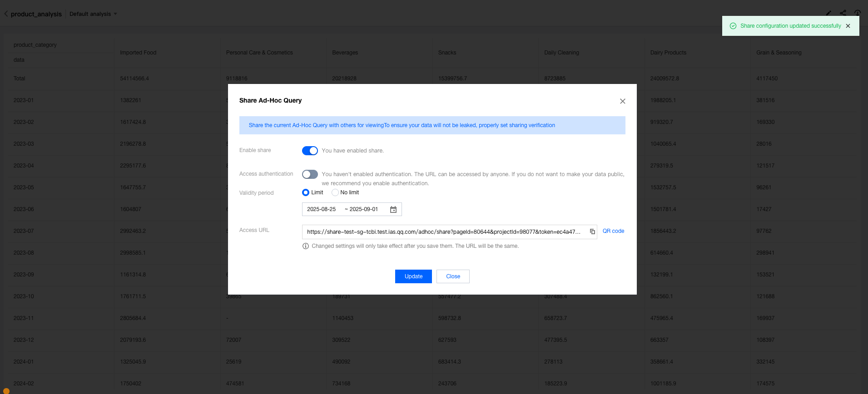Image resolution: width=868 pixels, height=394 pixels.
Task: Click the cell value 1382261
Action: (130, 100)
